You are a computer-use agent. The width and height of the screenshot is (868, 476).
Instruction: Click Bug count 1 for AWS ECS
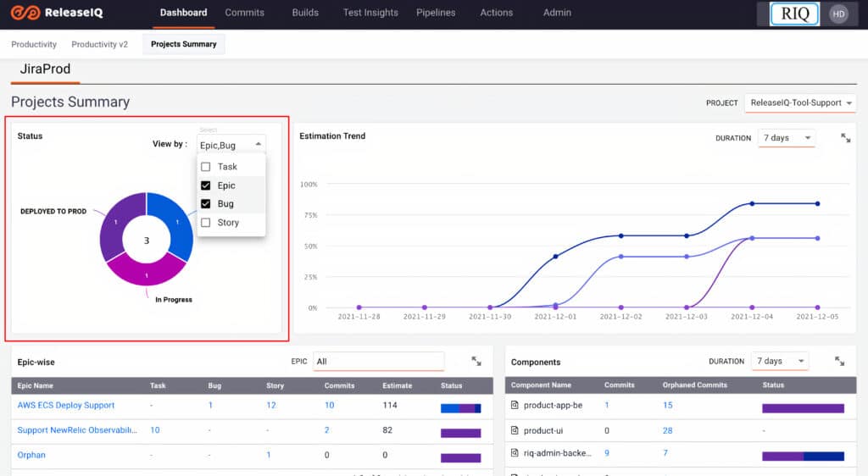coord(210,405)
